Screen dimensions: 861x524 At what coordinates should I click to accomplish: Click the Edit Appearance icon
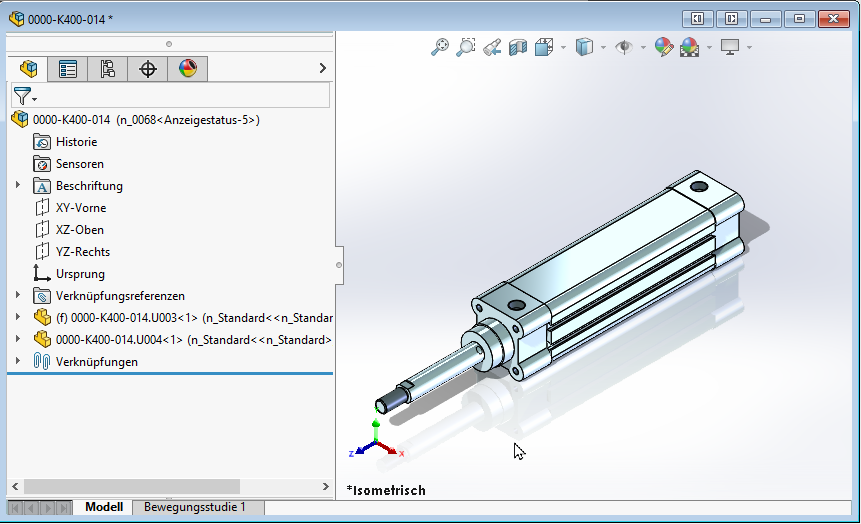[x=663, y=47]
